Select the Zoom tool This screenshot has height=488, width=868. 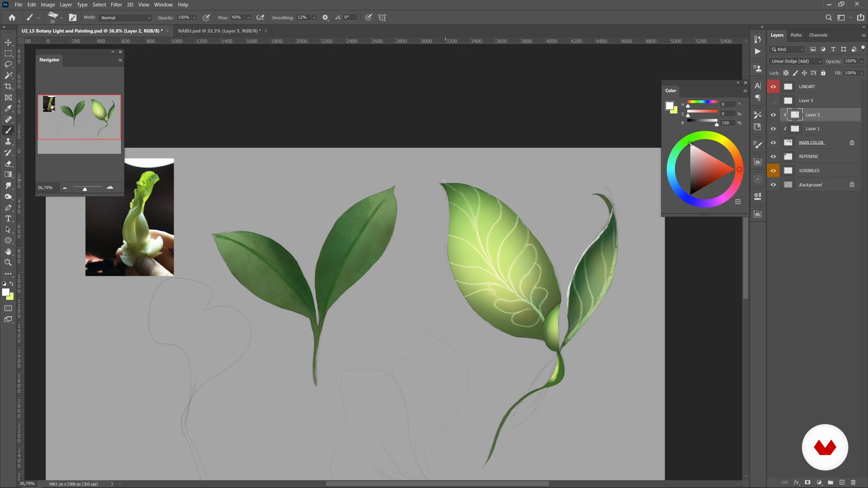pos(8,263)
